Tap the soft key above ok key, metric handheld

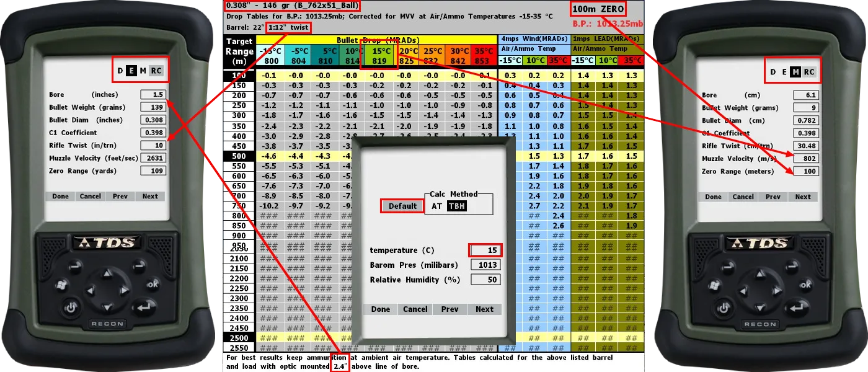click(791, 267)
